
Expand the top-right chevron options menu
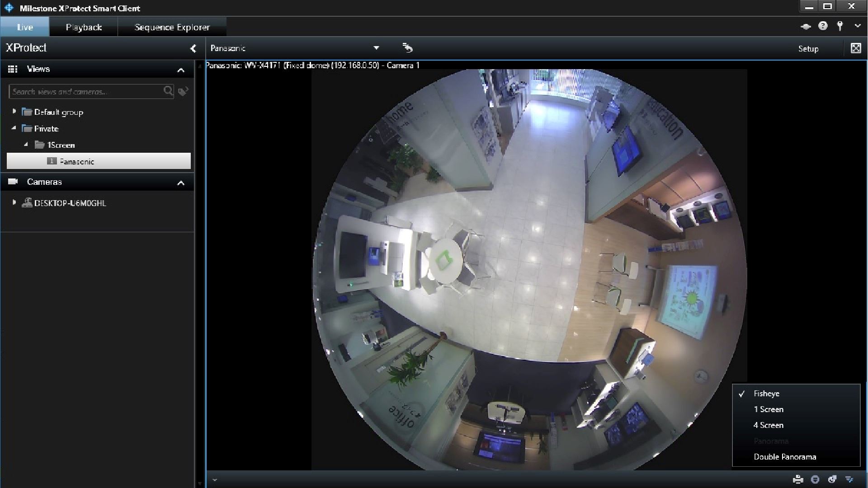(x=858, y=26)
